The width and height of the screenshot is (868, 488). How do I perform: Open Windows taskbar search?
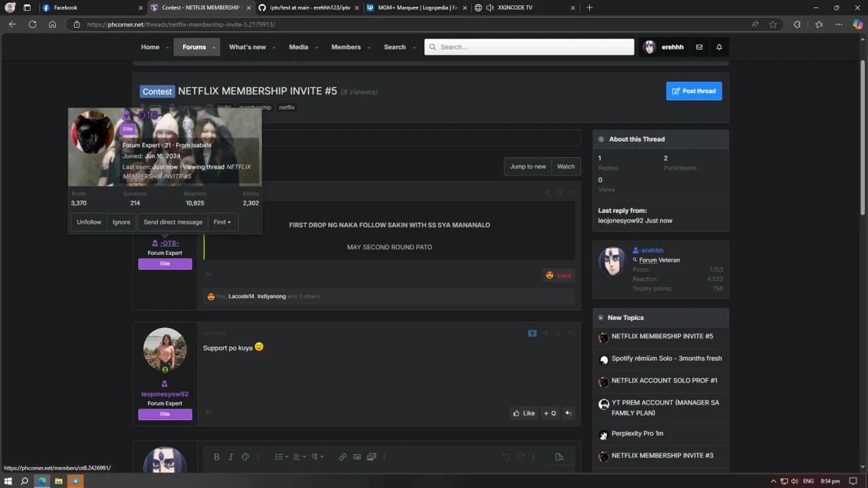[25, 481]
